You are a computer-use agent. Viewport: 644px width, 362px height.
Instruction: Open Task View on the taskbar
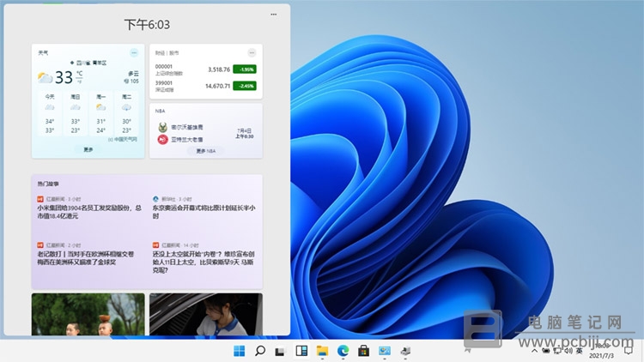[x=280, y=352]
